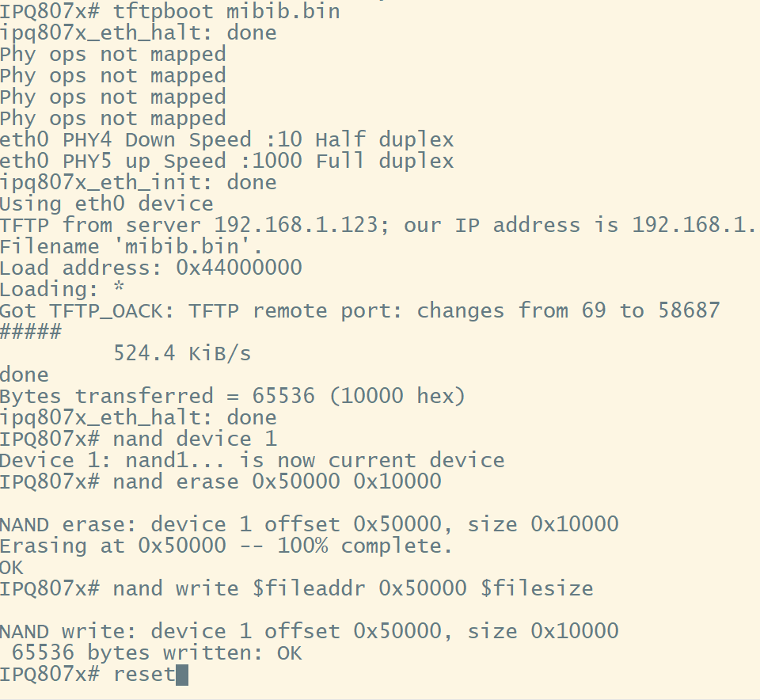Click the 'nand write $fileaddr' command line
The image size is (760, 700).
tap(297, 588)
